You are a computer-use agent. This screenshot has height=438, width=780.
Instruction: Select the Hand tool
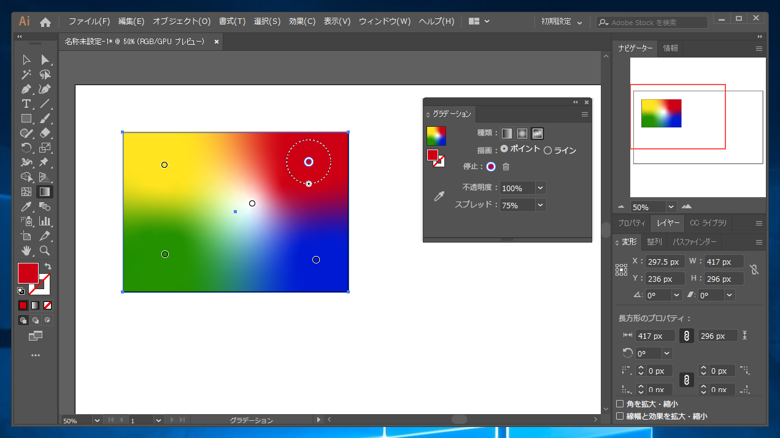26,250
